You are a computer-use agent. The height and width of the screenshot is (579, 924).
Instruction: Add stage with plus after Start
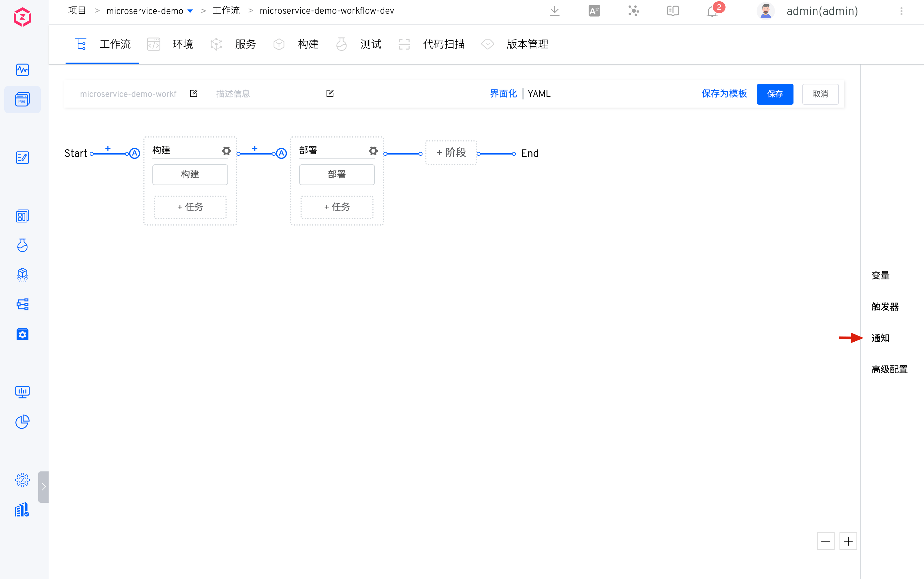[108, 148]
